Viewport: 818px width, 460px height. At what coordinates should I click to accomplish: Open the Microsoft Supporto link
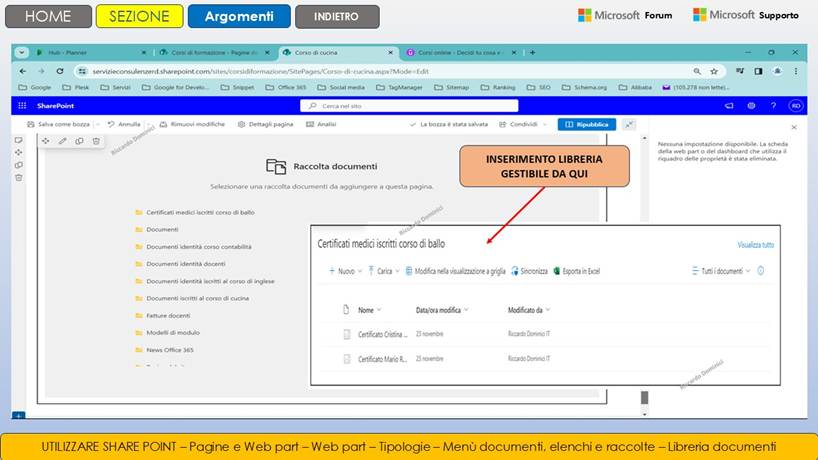745,15
